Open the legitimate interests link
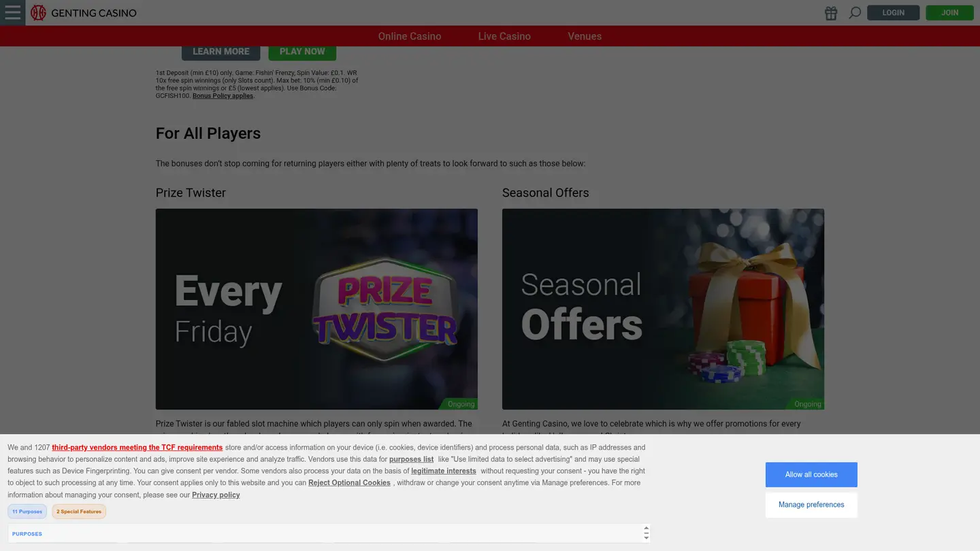This screenshot has height=551, width=980. pyautogui.click(x=444, y=471)
